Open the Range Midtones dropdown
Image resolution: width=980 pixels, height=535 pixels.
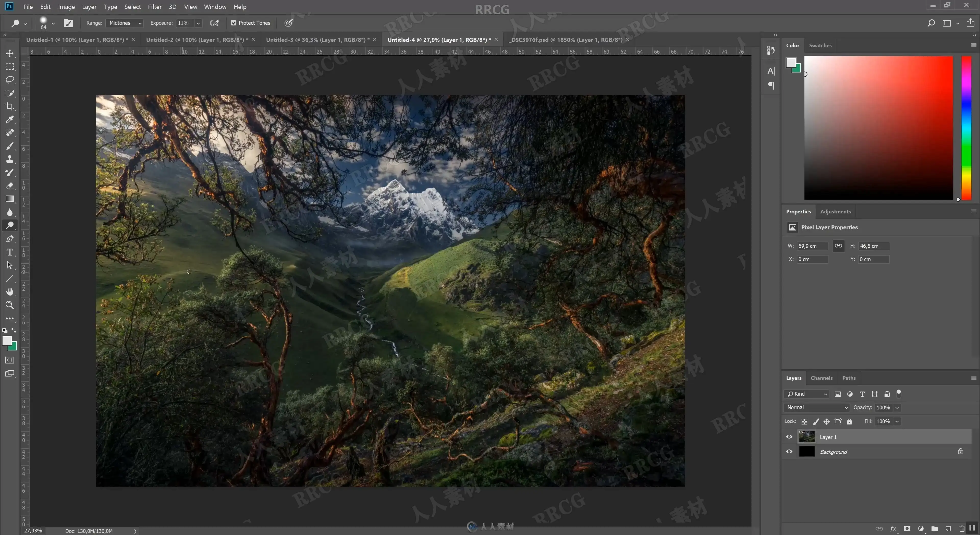(x=125, y=23)
